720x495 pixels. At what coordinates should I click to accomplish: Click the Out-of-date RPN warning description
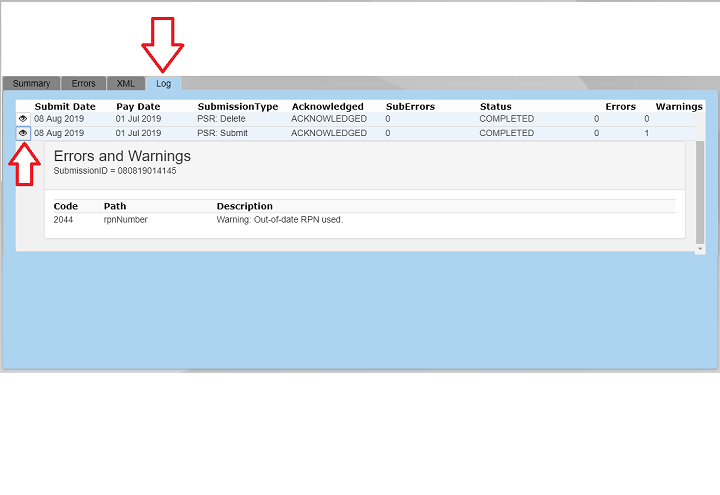pyautogui.click(x=280, y=219)
